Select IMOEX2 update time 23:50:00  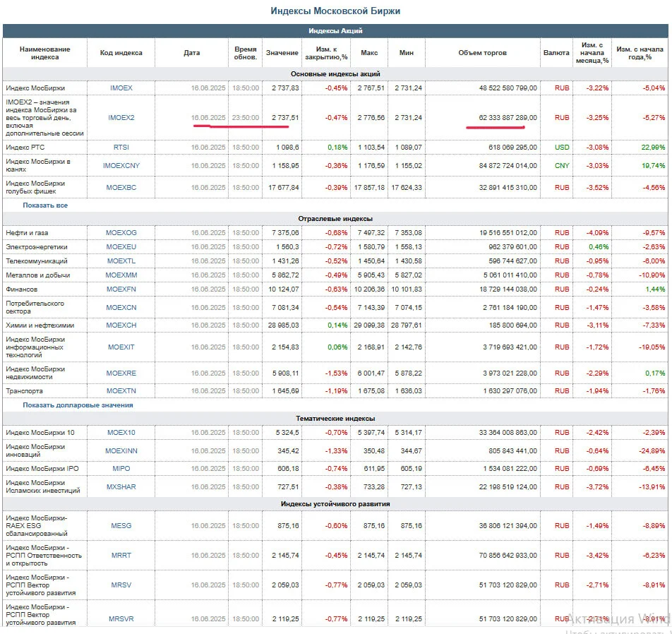246,117
